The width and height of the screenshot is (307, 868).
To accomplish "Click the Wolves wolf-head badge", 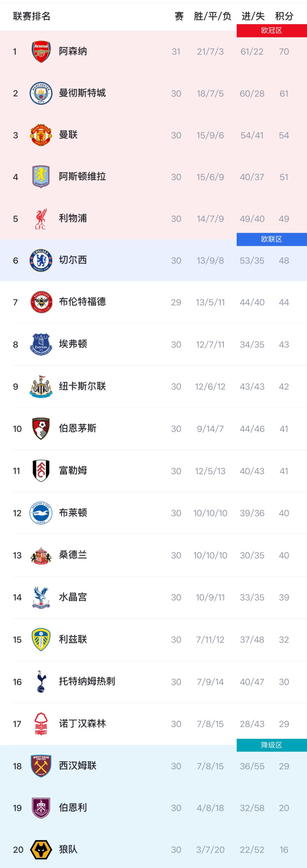I will pos(41,849).
